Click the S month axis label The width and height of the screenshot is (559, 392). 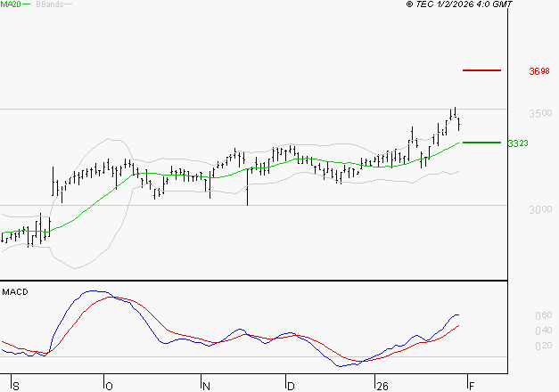click(16, 387)
